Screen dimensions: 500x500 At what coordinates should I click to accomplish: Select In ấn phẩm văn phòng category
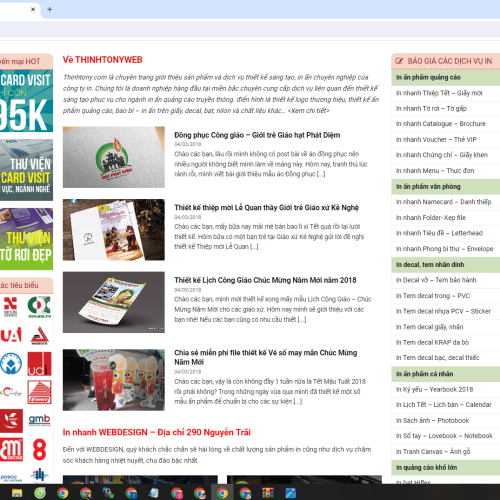(446, 186)
